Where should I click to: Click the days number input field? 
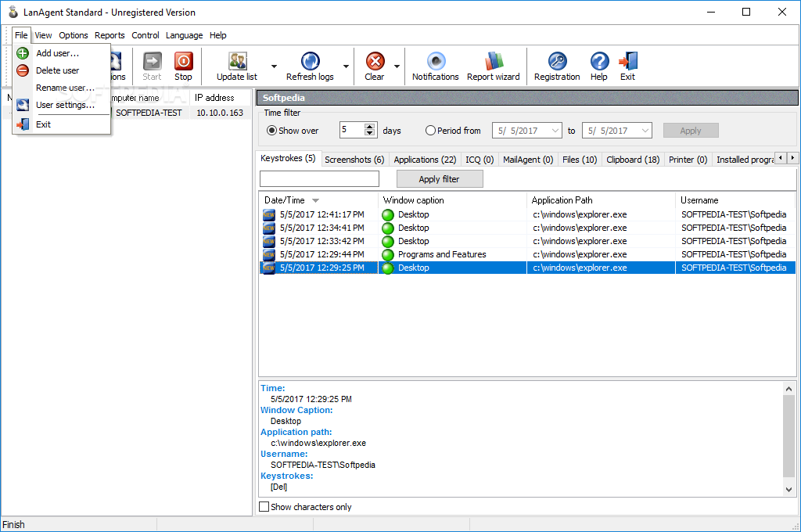pos(352,130)
